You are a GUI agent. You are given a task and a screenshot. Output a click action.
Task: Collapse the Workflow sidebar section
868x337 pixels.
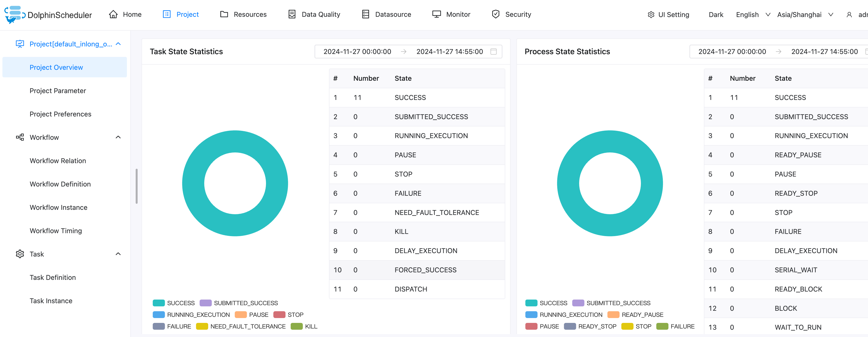coord(118,137)
